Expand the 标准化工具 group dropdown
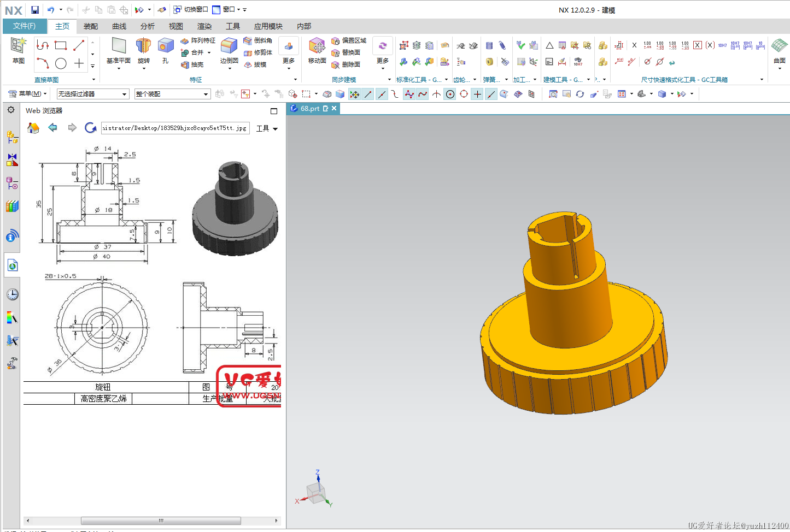This screenshot has height=532, width=790. pos(446,80)
